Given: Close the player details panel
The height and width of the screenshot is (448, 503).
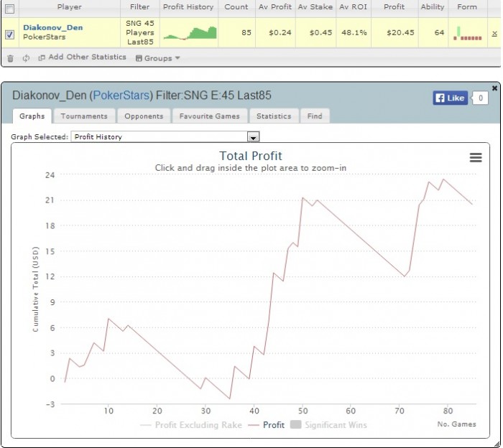Looking at the screenshot, I should click(494, 88).
